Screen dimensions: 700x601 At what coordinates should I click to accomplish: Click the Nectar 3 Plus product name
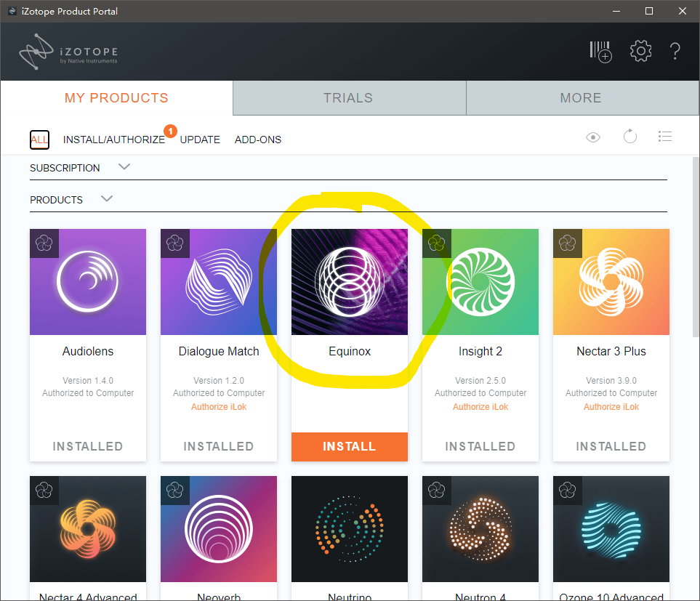coord(611,352)
